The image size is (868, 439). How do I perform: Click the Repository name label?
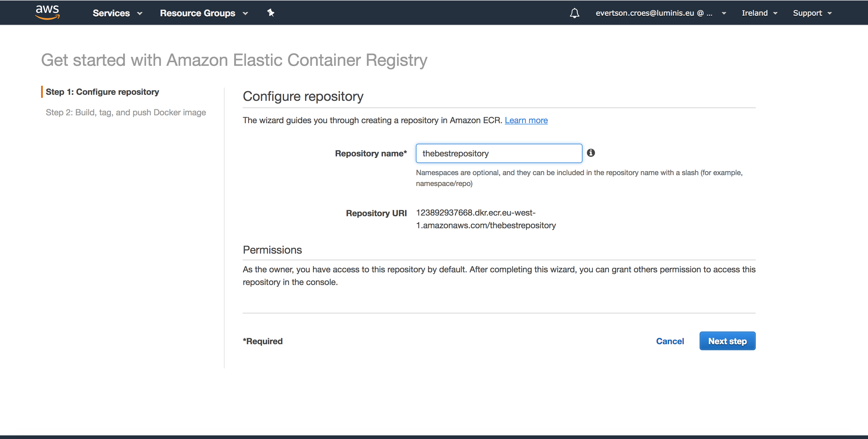[370, 153]
